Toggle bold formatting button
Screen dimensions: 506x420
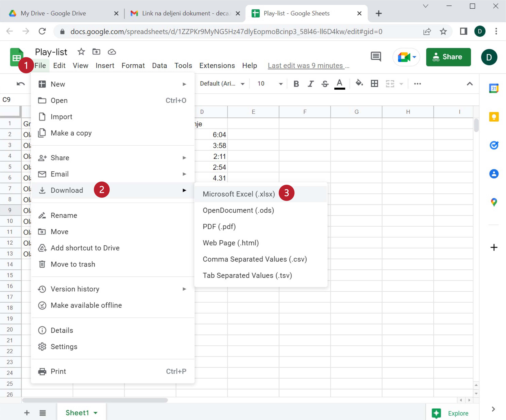(296, 84)
